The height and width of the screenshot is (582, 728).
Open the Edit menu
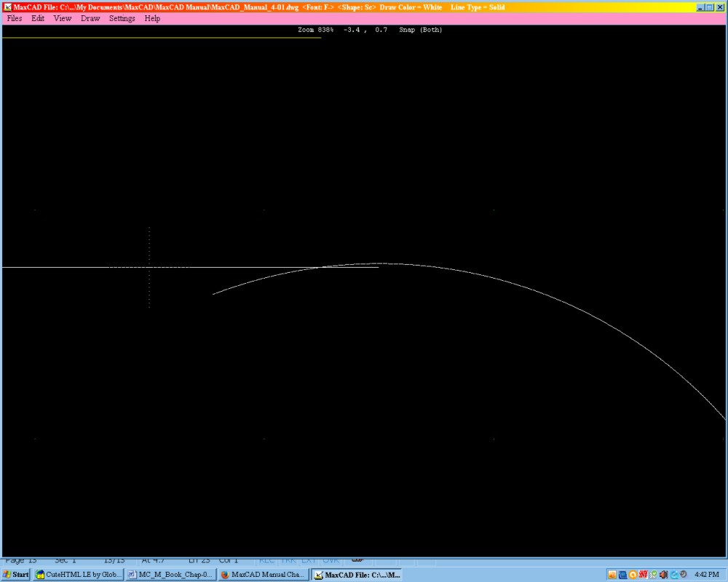38,18
